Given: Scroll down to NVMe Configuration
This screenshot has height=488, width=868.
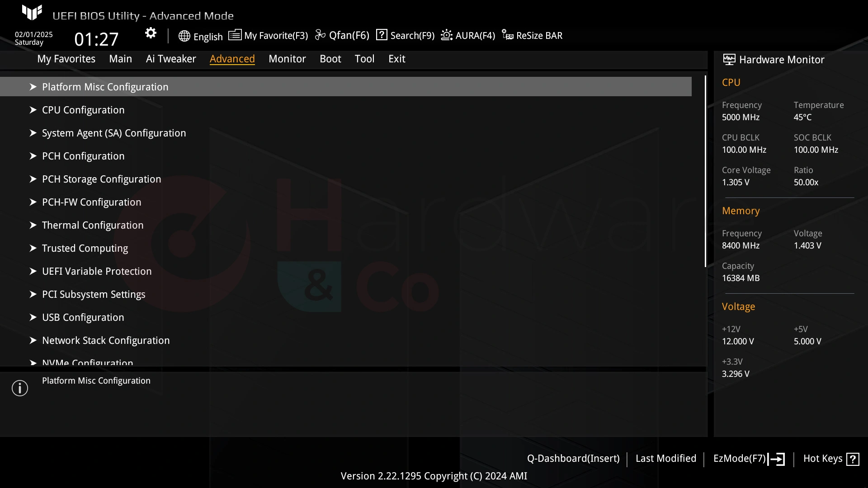Looking at the screenshot, I should (88, 363).
